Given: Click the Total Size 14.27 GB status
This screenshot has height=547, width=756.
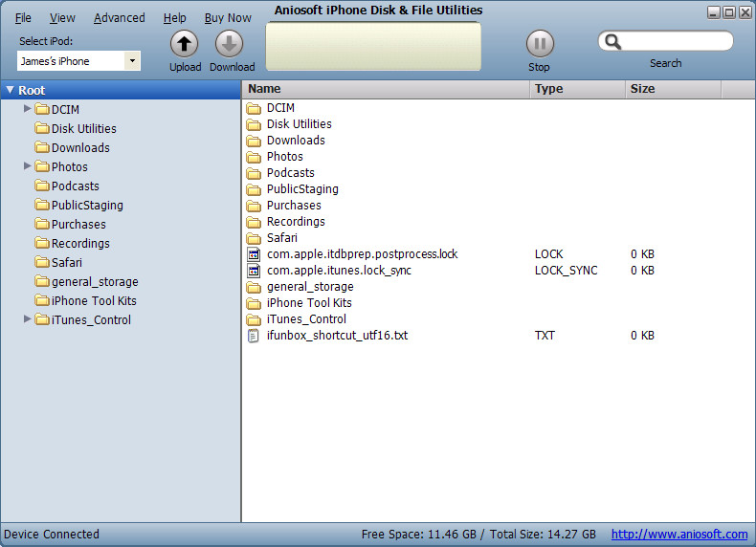Looking at the screenshot, I should click(543, 534).
